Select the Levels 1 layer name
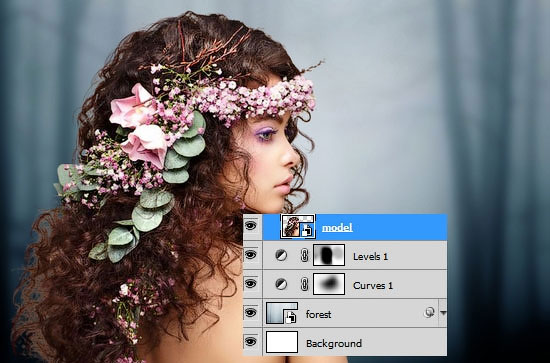This screenshot has height=363, width=550. 370,257
